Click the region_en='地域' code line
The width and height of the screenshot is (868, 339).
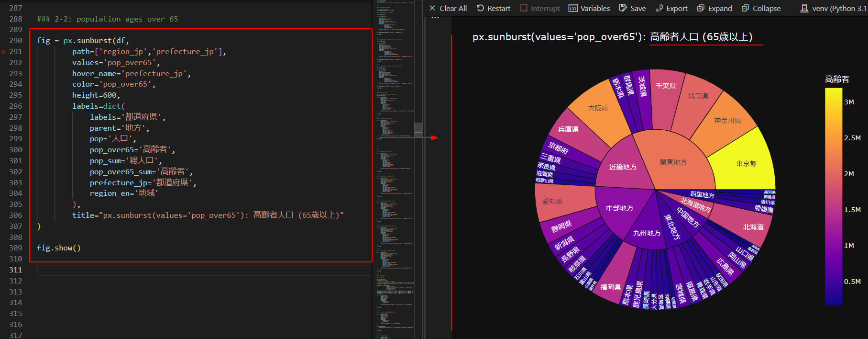[124, 193]
